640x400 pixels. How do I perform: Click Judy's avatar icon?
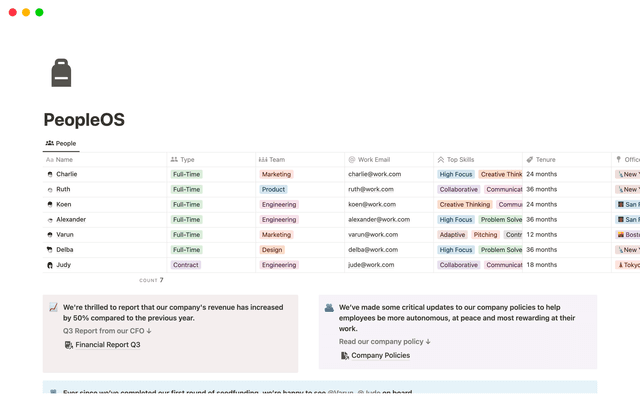coord(50,265)
